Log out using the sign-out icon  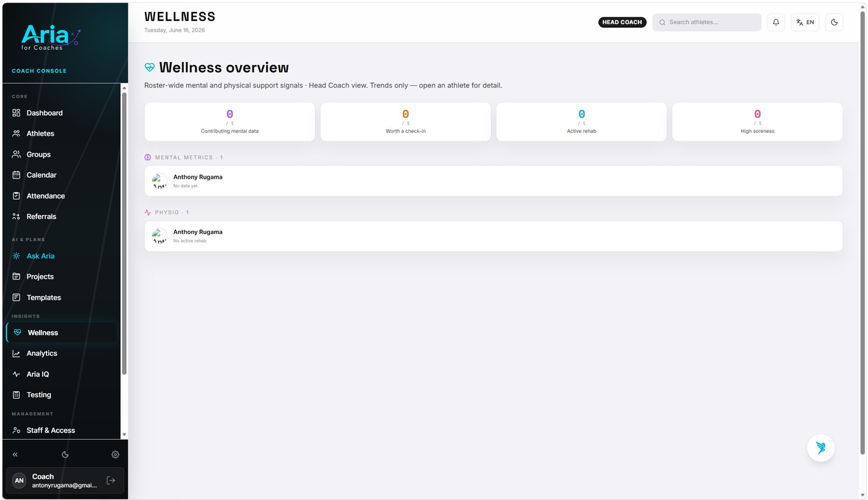pos(111,480)
